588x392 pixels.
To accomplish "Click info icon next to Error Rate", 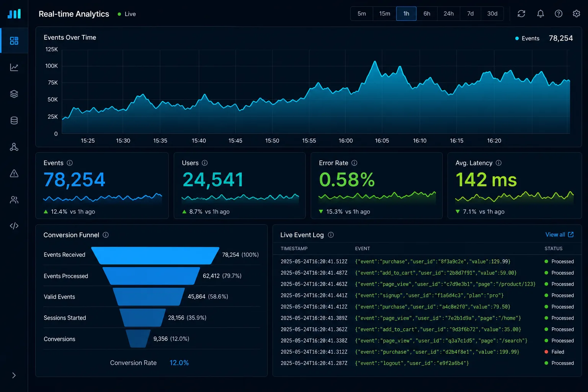I will click(354, 163).
